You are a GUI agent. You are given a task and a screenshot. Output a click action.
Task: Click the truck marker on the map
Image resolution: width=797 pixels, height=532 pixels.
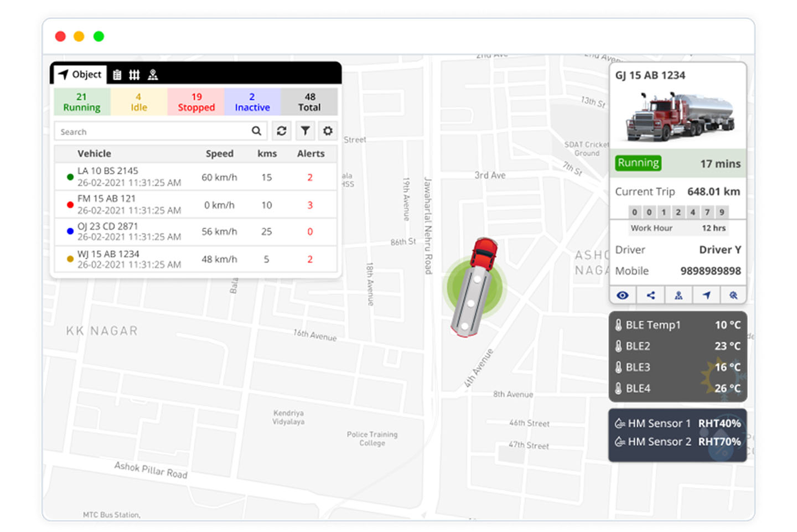[475, 287]
